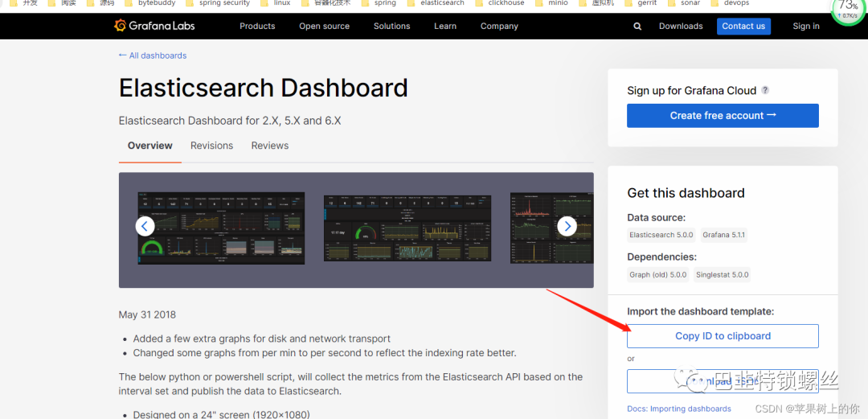Open the elasticsearch bookmark folder
The height and width of the screenshot is (419, 868).
[436, 2]
